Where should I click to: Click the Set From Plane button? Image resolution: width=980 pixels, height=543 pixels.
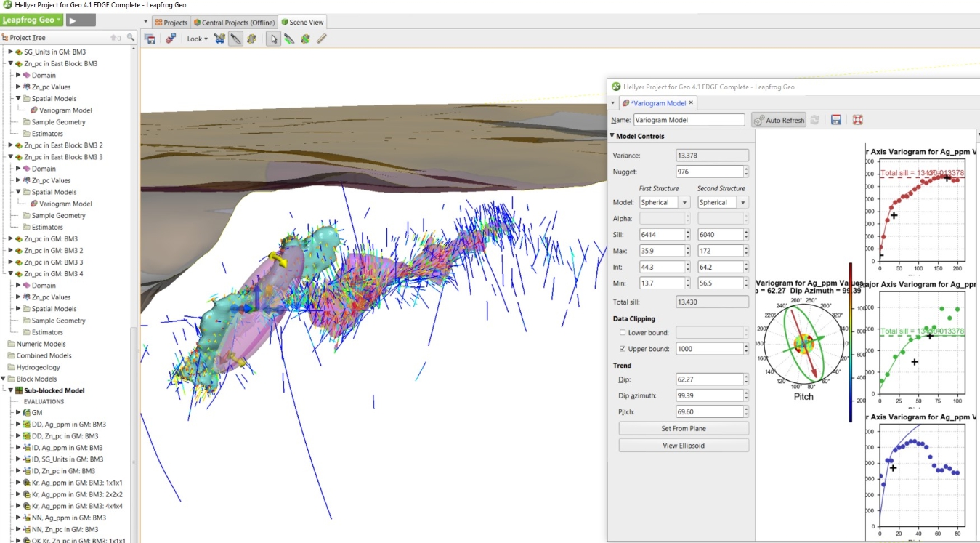click(683, 429)
